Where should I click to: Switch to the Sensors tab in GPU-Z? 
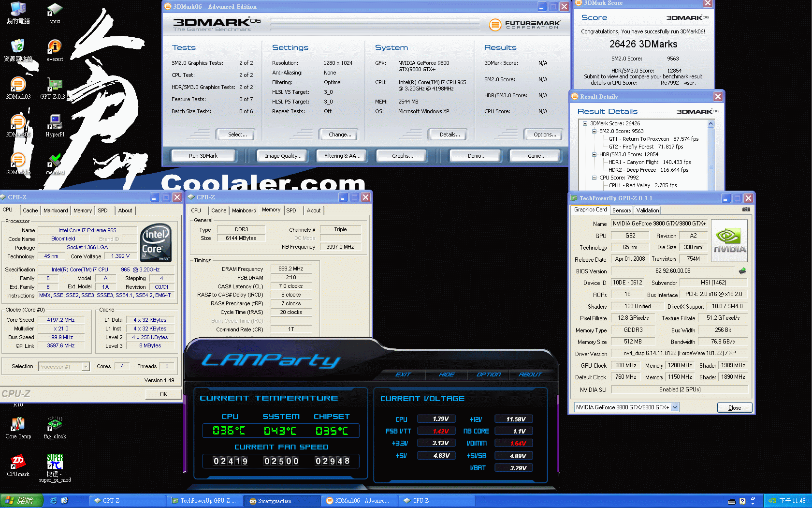[622, 210]
